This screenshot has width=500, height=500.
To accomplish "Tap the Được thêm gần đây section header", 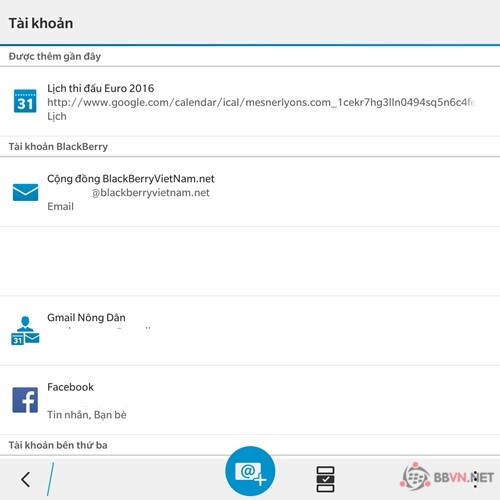I will 55,56.
